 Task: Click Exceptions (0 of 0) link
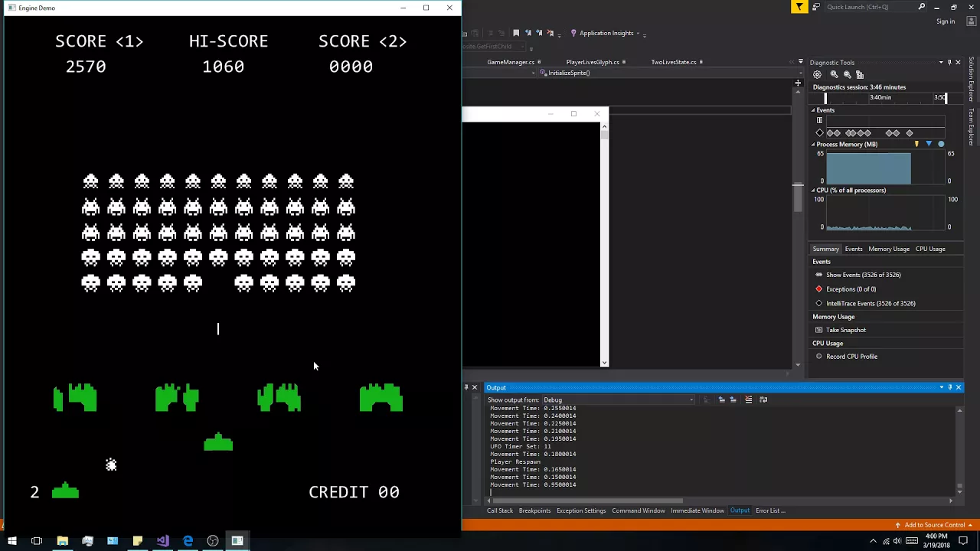coord(851,289)
